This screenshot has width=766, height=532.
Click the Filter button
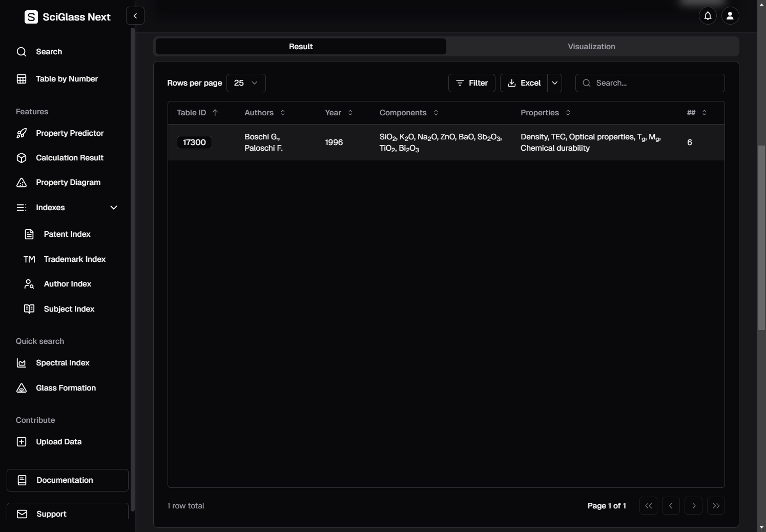point(471,83)
